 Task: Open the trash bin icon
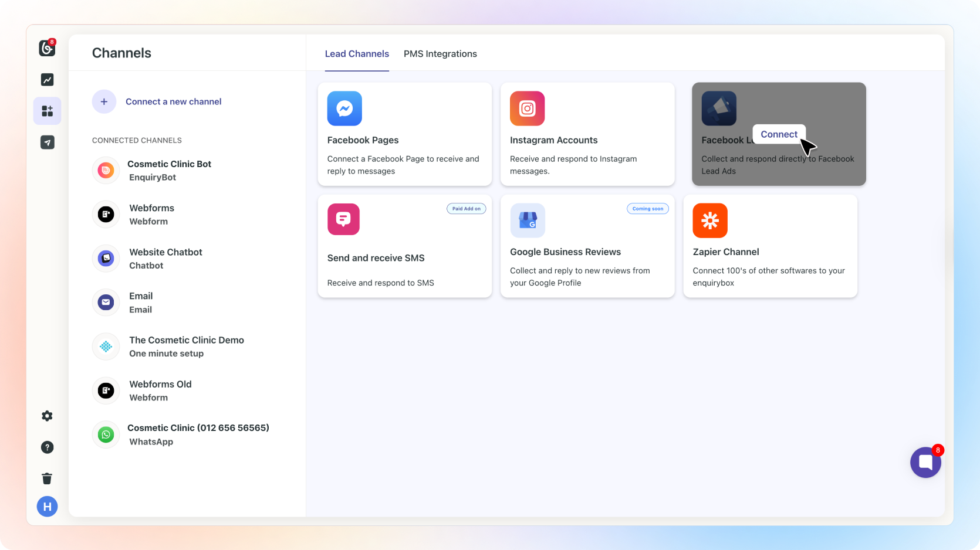pyautogui.click(x=47, y=478)
